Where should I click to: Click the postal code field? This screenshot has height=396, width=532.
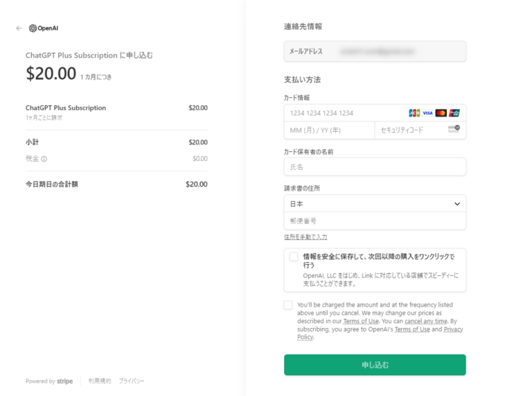pos(375,221)
